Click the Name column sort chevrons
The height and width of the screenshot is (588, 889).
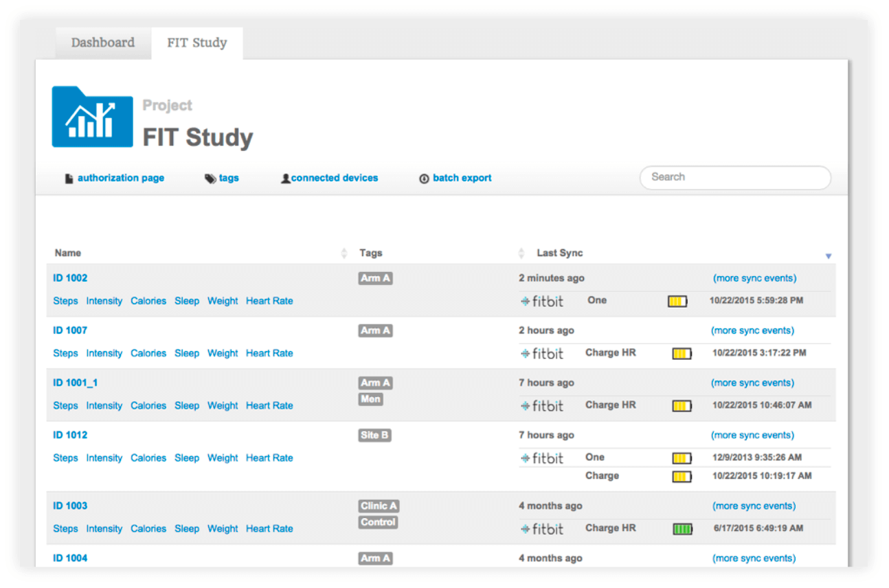345,253
